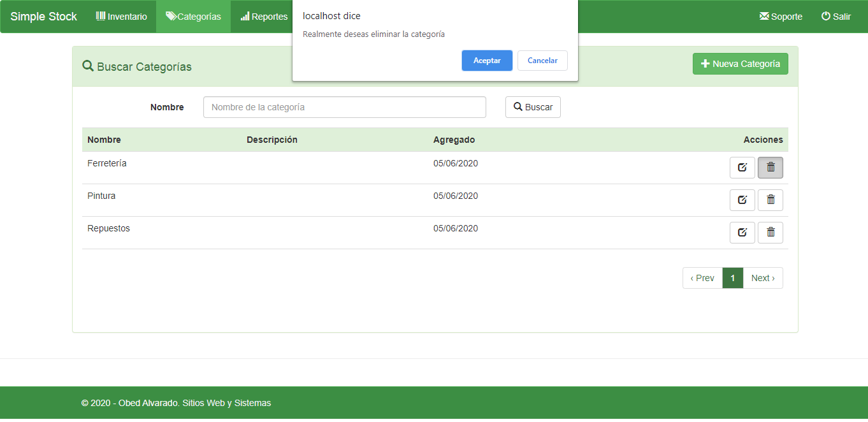Log out with Salir
The image size is (868, 422).
click(836, 17)
